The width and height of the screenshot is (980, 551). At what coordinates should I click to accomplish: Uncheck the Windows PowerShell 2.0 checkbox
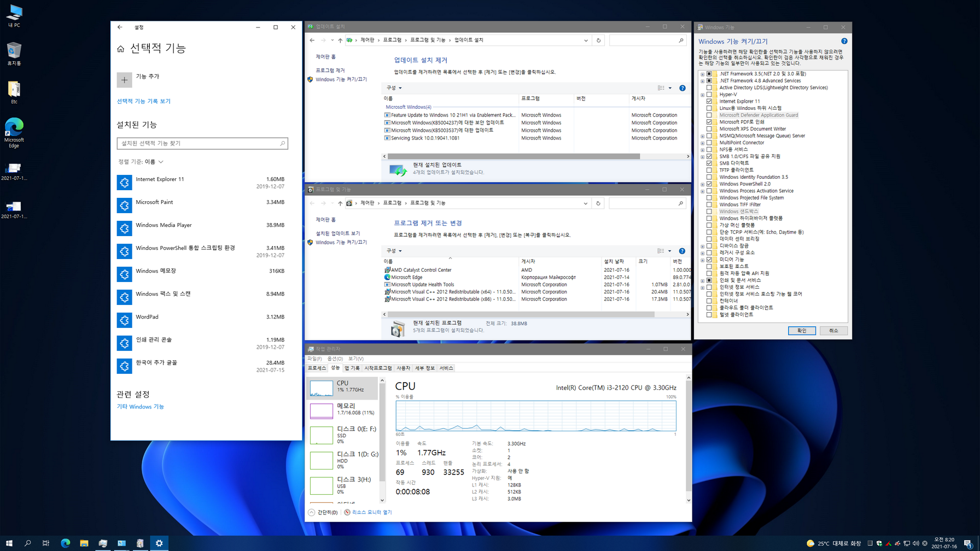point(709,184)
